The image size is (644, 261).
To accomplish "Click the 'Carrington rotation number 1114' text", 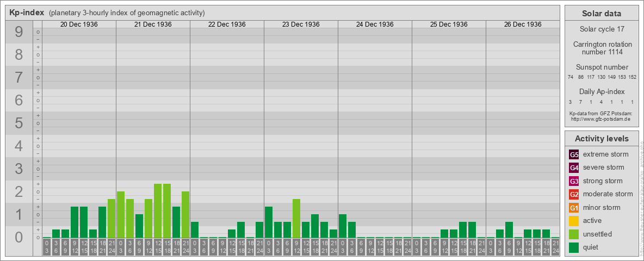I will [x=602, y=48].
